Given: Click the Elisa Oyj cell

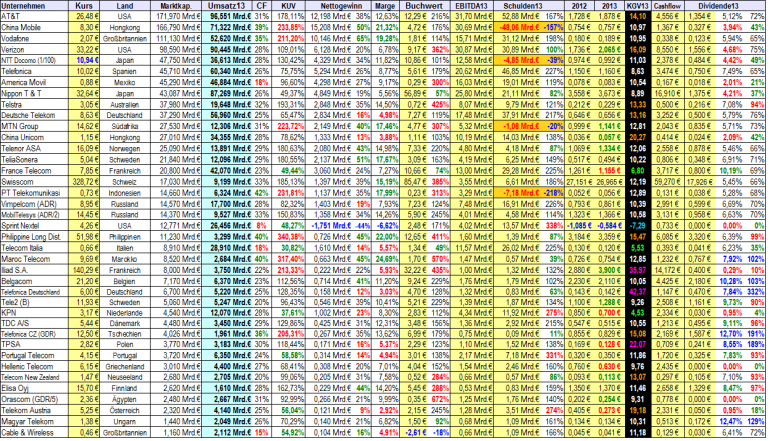Looking at the screenshot, I should (34, 388).
